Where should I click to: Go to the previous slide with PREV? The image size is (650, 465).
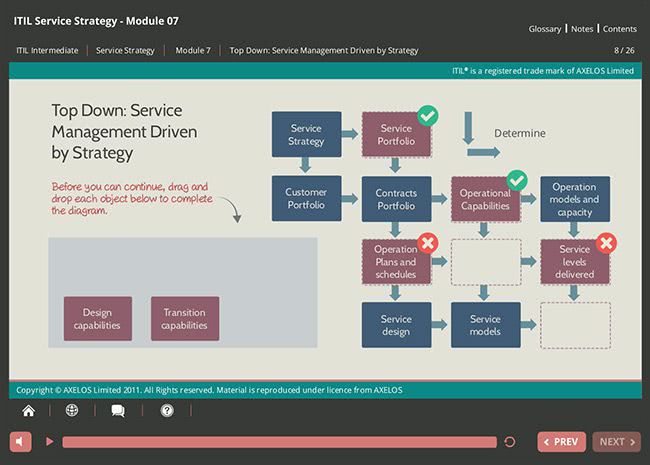pos(561,442)
